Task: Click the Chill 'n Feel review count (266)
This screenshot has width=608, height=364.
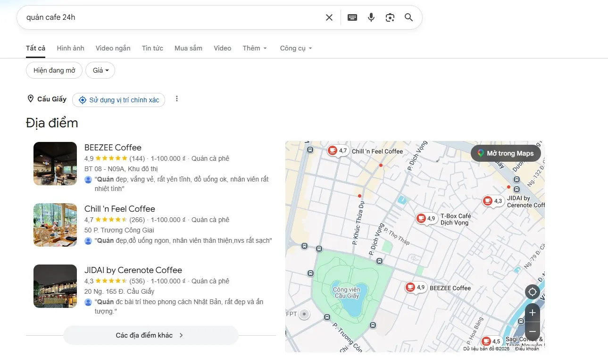Action: tap(137, 220)
